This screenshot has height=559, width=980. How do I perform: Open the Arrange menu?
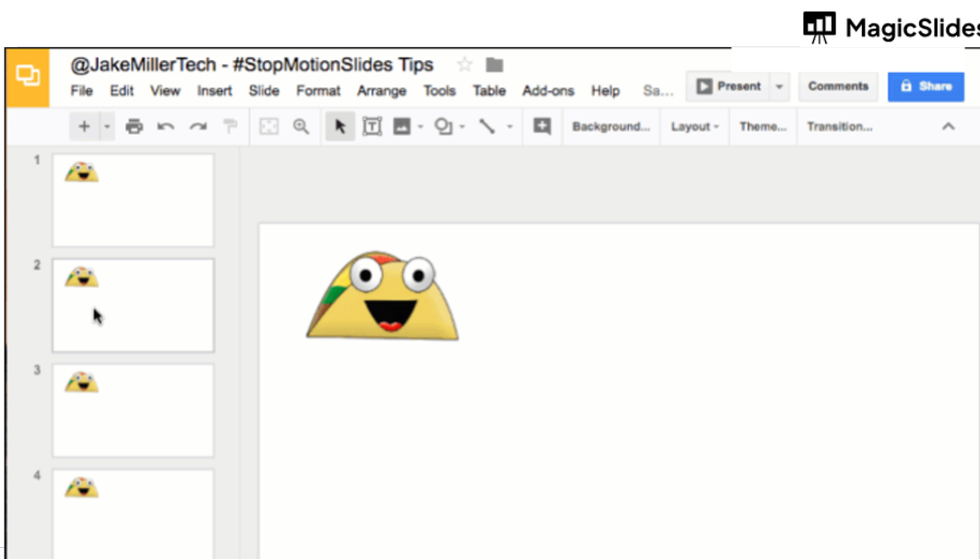click(382, 90)
